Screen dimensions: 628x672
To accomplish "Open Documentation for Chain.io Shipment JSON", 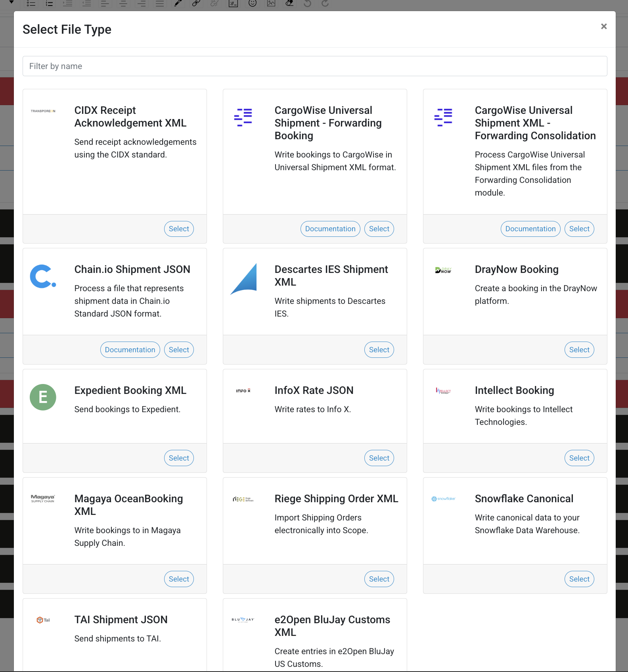I will coord(130,350).
